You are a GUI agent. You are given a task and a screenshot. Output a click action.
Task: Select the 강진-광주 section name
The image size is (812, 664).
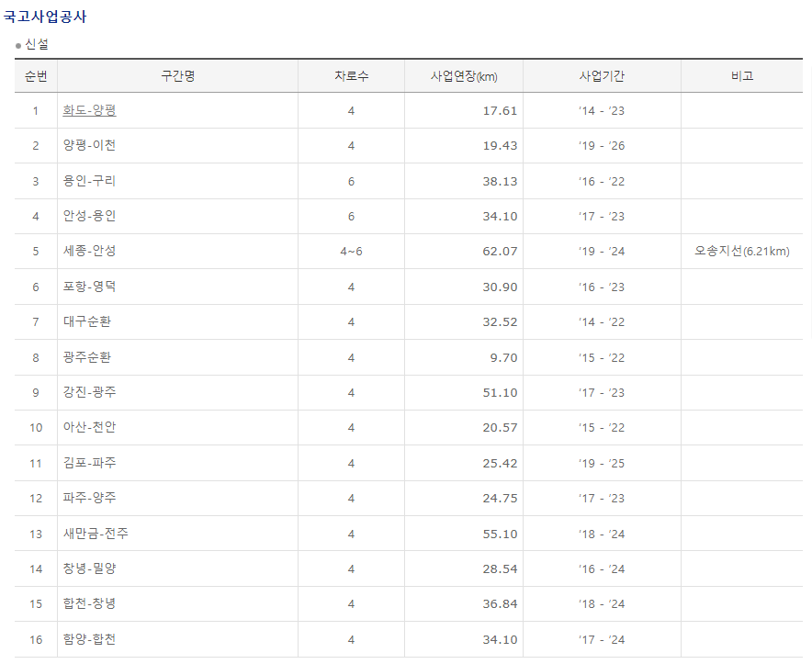90,392
